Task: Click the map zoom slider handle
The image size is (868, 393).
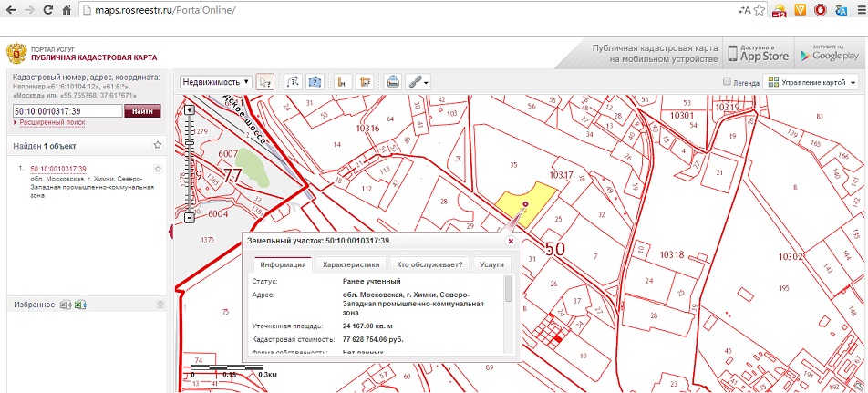Action: pos(190,143)
